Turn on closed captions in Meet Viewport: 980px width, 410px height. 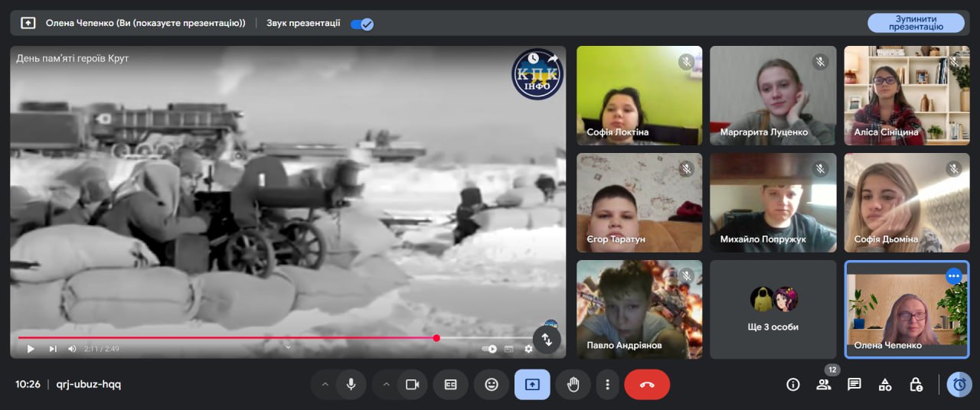(x=450, y=385)
